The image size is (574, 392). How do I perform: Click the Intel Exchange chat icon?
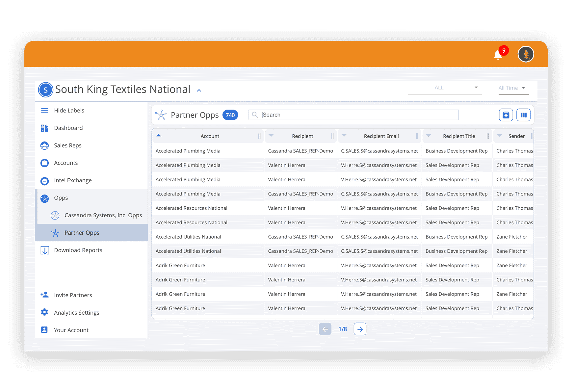point(44,181)
